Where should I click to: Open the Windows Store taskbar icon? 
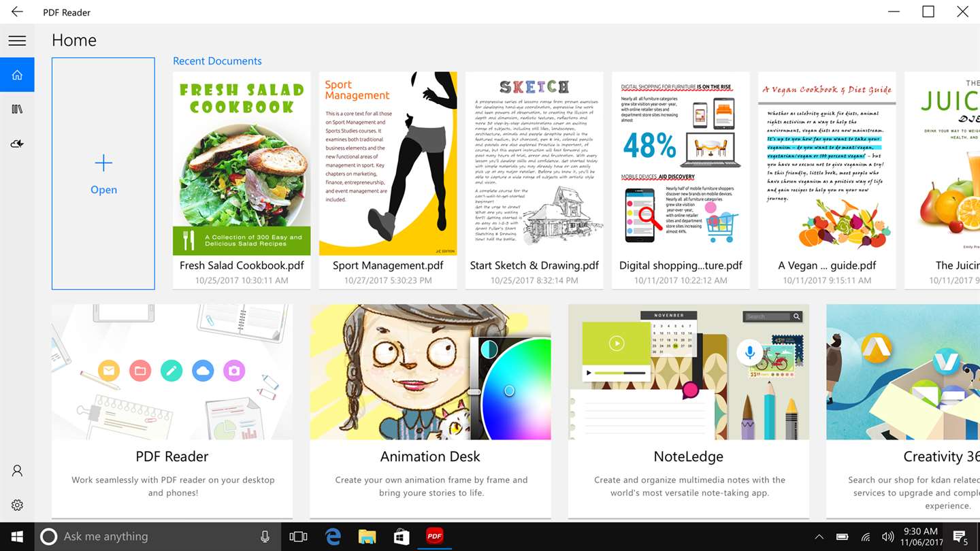pos(402,537)
